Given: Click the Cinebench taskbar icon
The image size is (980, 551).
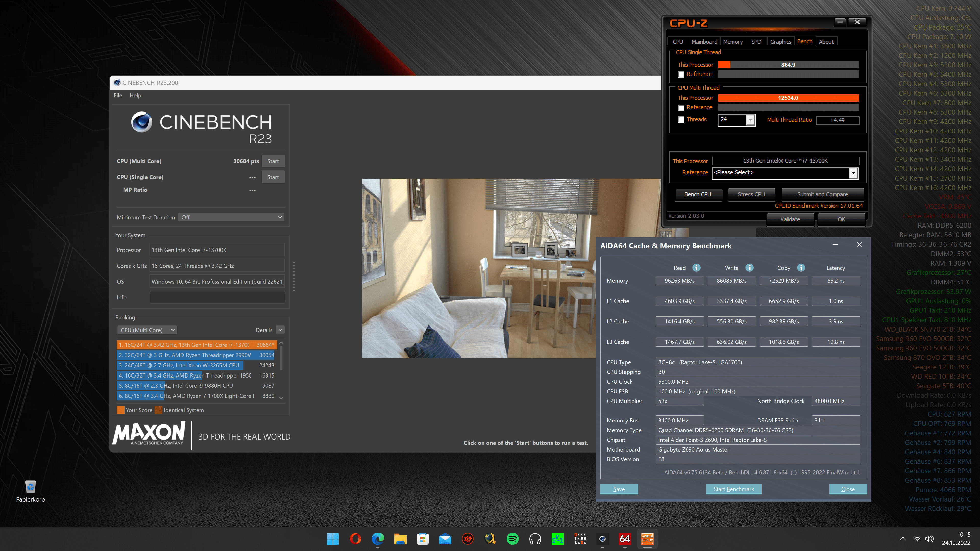Looking at the screenshot, I should click(x=602, y=539).
